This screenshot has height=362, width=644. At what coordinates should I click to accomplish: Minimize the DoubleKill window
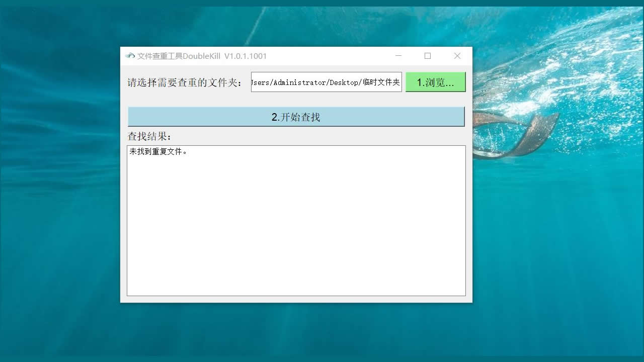point(398,56)
